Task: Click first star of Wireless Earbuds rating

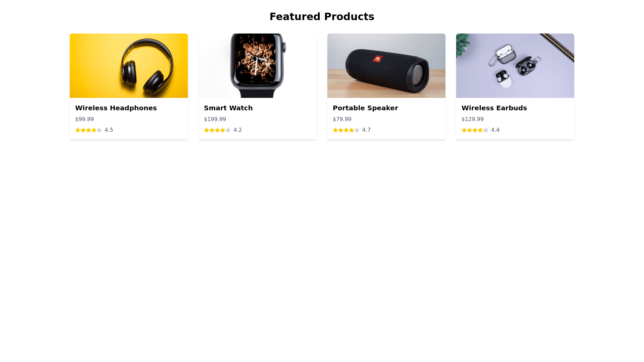Action: [464, 130]
